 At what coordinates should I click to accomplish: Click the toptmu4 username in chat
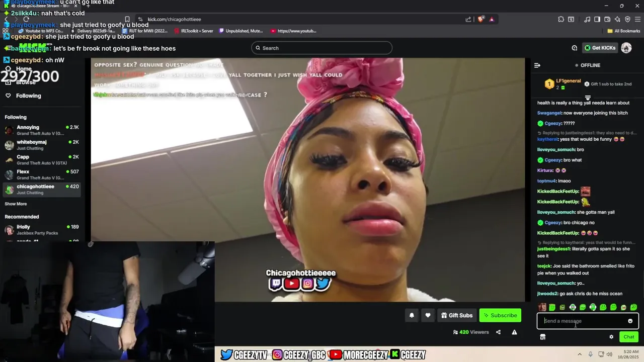click(x=546, y=181)
